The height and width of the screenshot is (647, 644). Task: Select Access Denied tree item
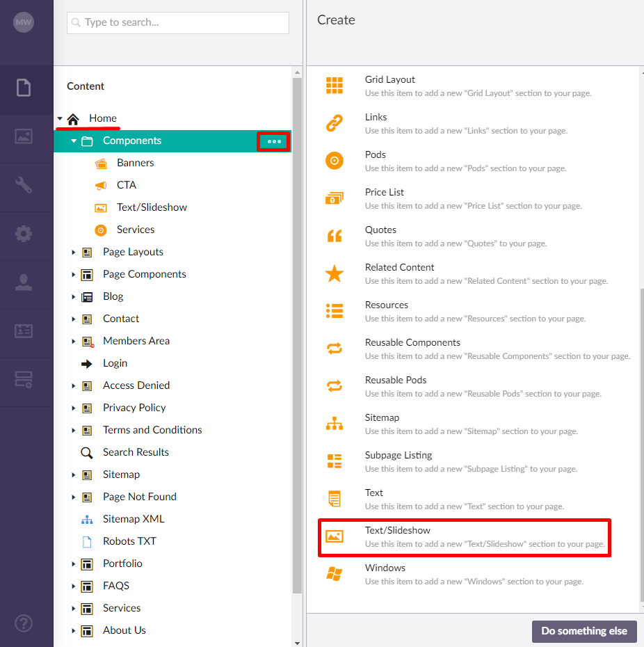click(136, 385)
